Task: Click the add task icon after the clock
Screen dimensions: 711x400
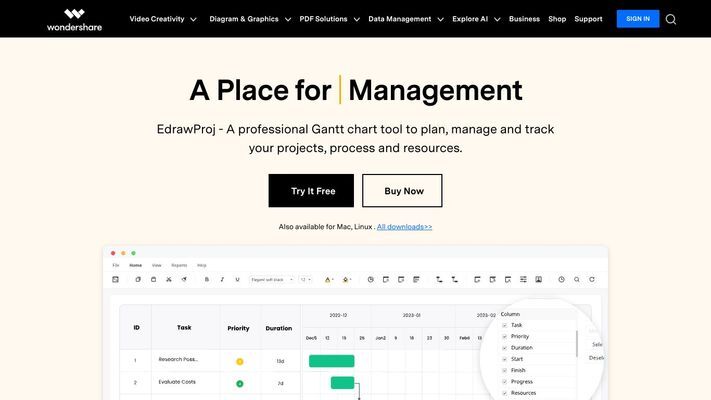Action: [386, 279]
